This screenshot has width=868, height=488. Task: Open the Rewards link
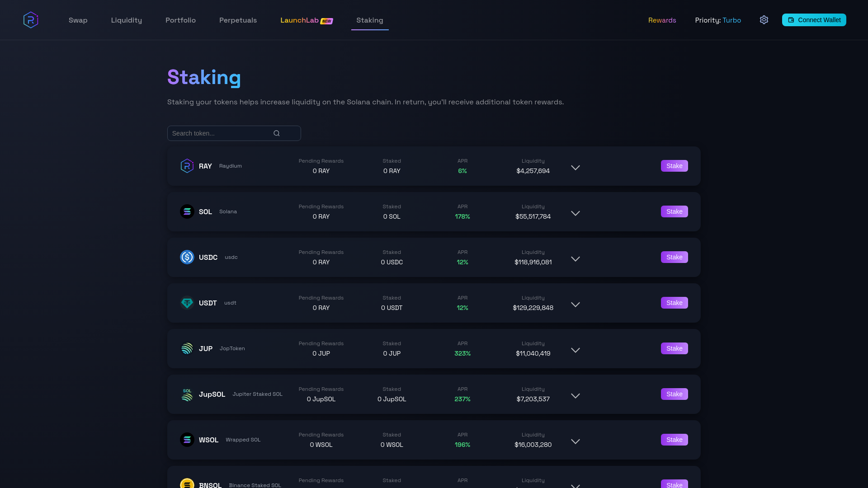[x=662, y=20]
